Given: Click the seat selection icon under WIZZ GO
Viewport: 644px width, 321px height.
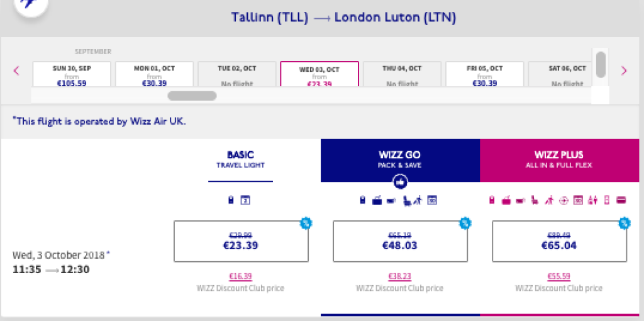Looking at the screenshot, I should click(x=408, y=201).
